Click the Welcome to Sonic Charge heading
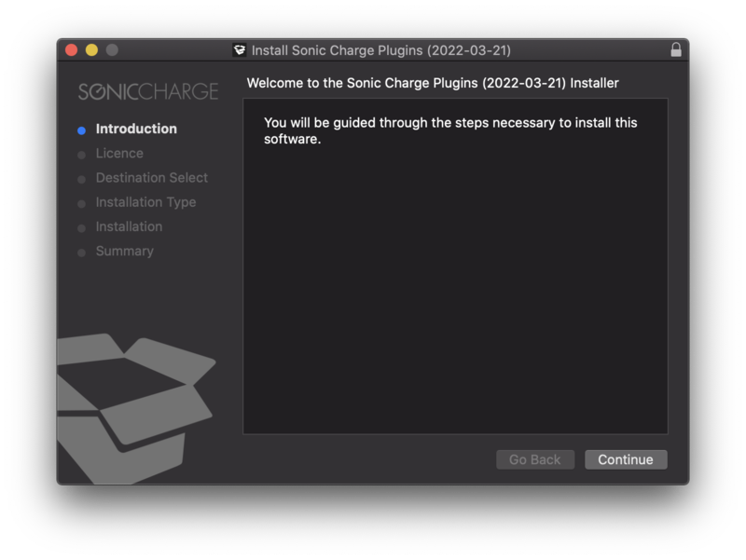 [433, 83]
